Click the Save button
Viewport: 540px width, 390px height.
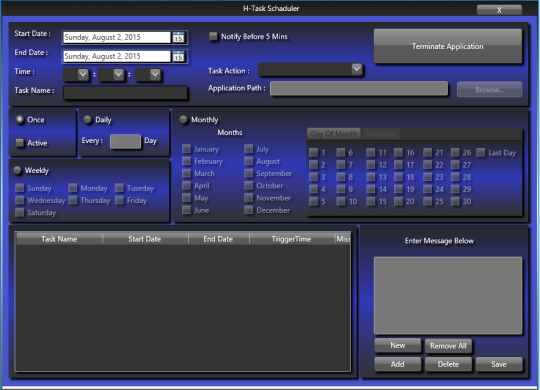point(499,364)
